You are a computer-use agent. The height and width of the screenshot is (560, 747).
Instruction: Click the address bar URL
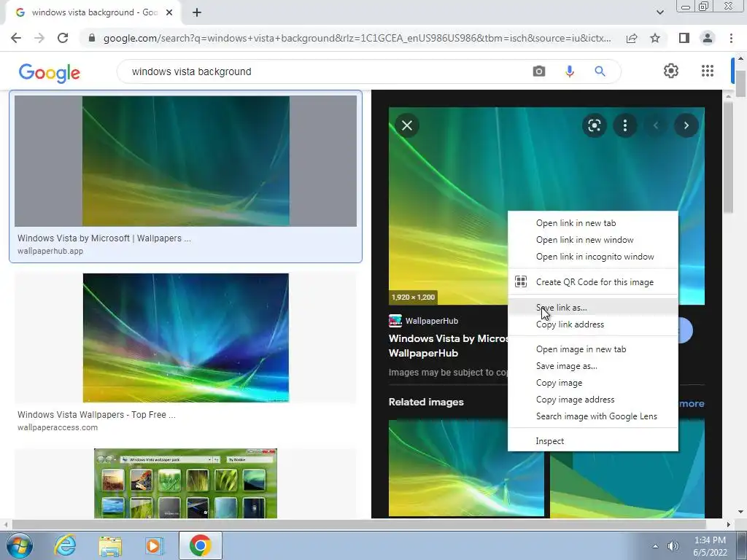point(357,38)
